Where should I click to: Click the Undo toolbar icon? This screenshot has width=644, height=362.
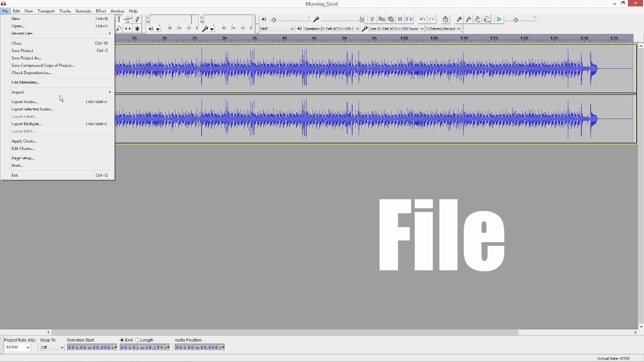[x=422, y=19]
